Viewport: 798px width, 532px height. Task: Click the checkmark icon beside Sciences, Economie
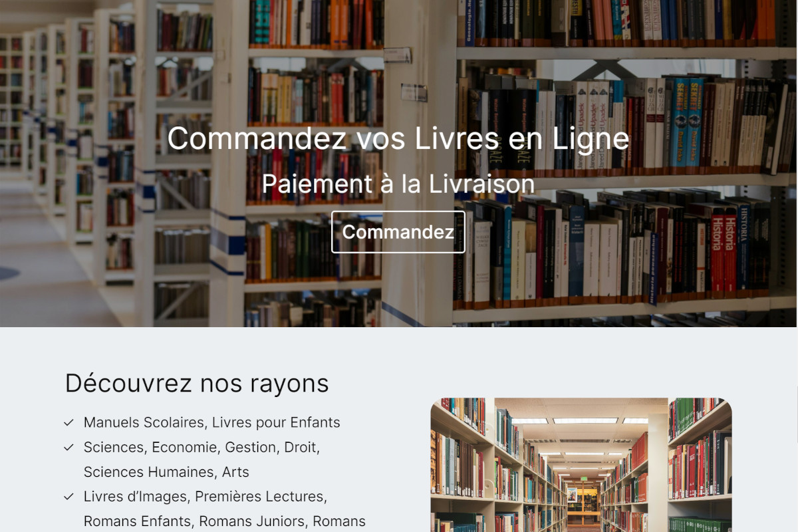click(68, 448)
